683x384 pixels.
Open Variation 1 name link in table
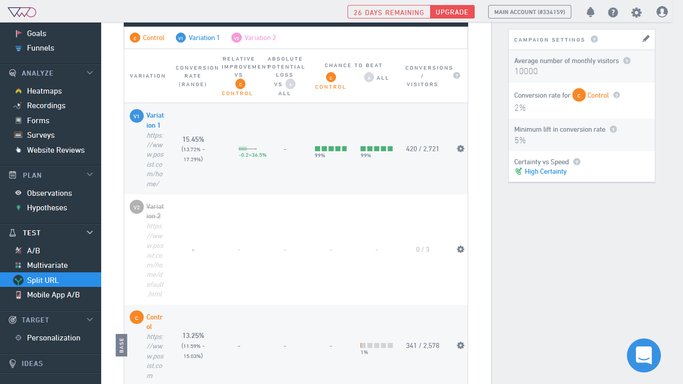155,120
